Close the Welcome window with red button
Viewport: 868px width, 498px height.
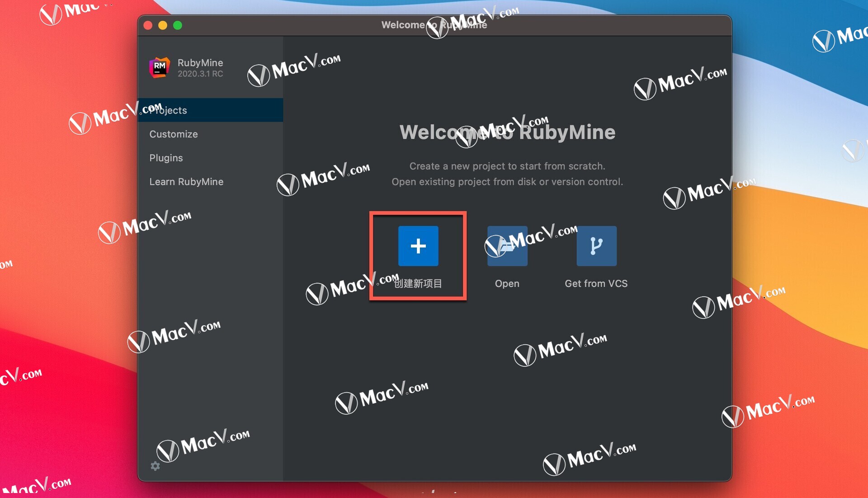(x=148, y=25)
